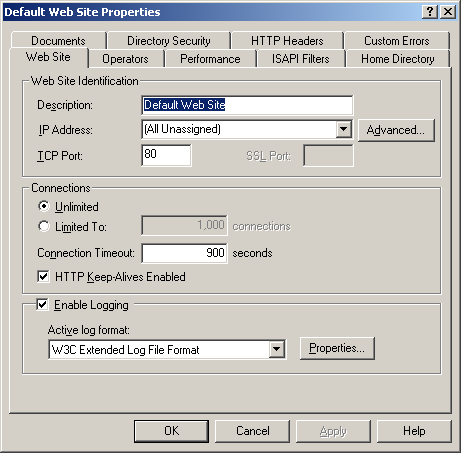Switch to the Documents tab
The height and width of the screenshot is (453, 461).
click(58, 41)
